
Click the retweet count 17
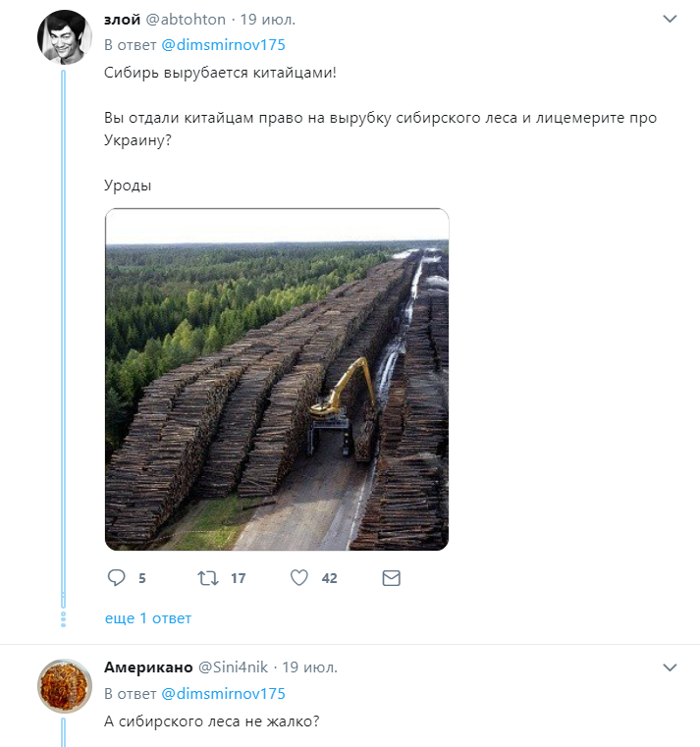(x=239, y=578)
